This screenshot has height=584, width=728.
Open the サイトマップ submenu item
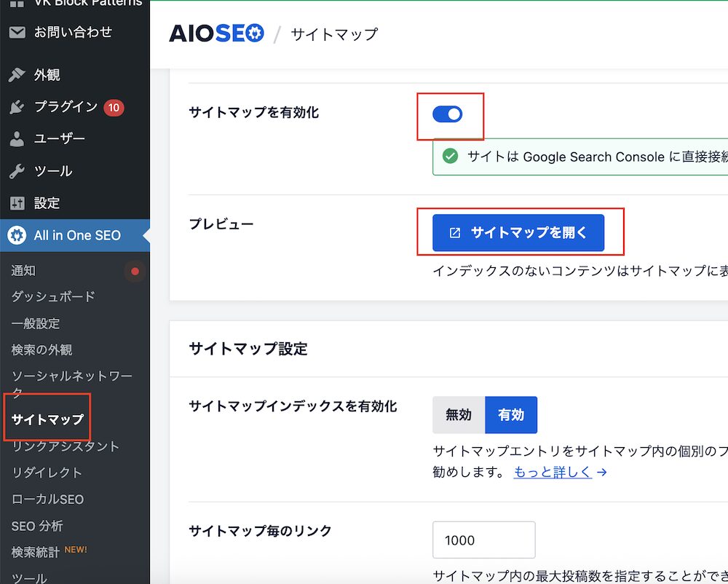click(47, 419)
